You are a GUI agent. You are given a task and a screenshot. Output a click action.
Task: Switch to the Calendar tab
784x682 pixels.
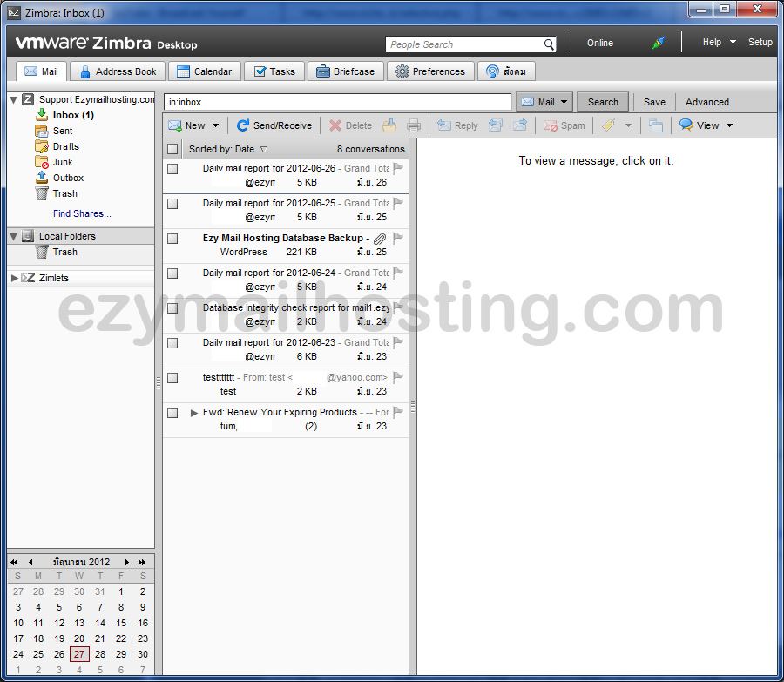tap(205, 71)
